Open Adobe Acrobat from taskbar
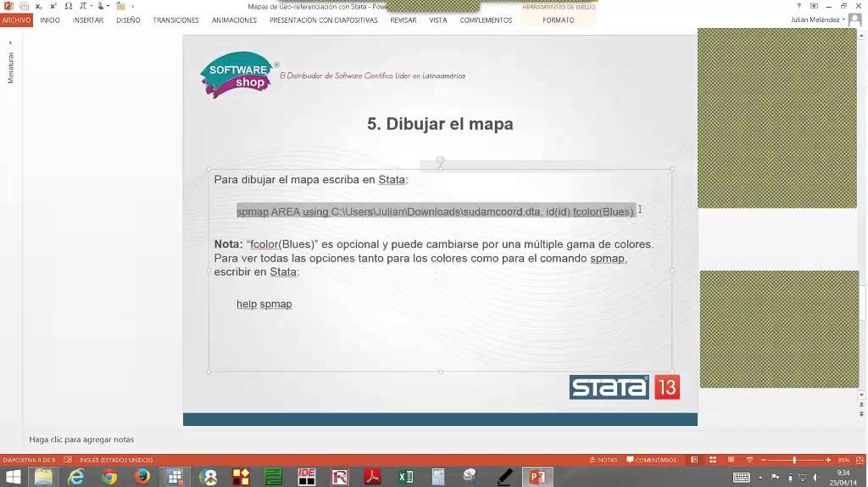 [372, 477]
